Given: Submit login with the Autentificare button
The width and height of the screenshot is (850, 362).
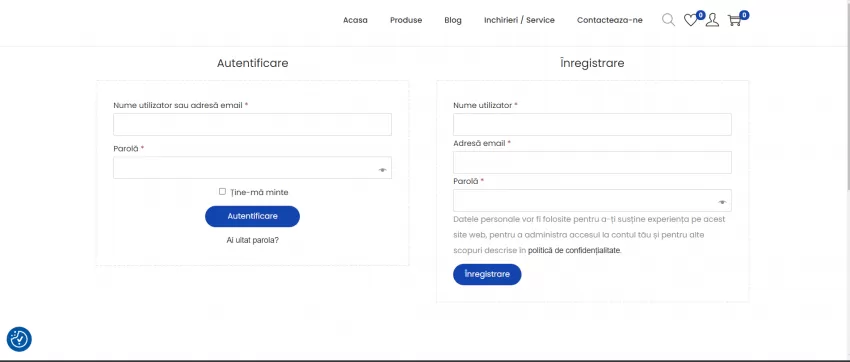Looking at the screenshot, I should pos(252,216).
